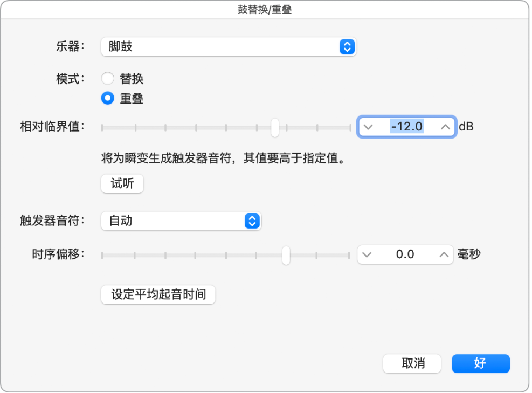Confirm settings with the 好 button
The image size is (532, 393).
[x=480, y=363]
